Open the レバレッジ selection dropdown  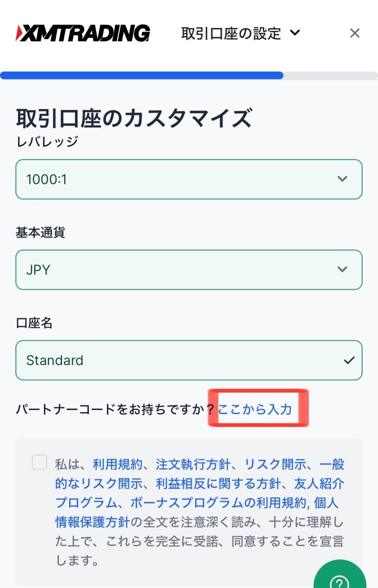[189, 179]
